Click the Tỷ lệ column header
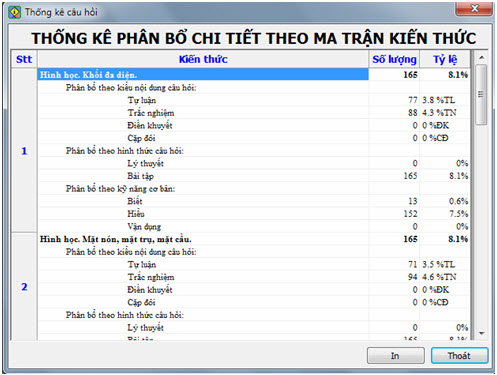This screenshot has width=497, height=375. point(445,59)
